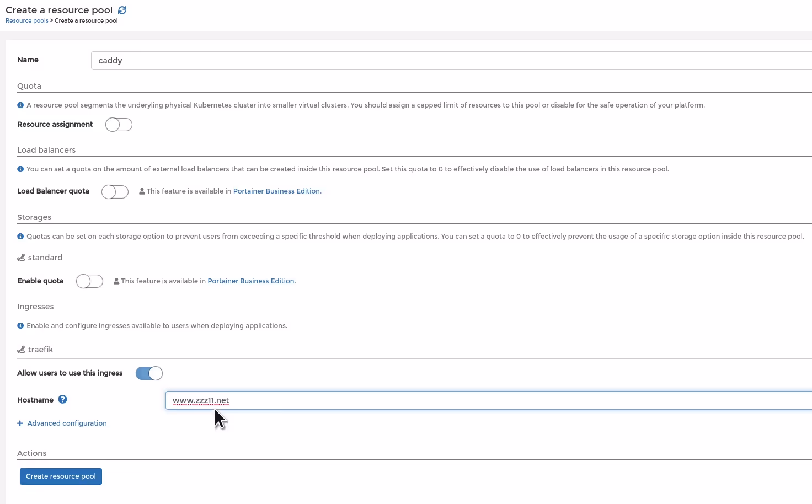Click the 'Resource assignment' label

click(55, 124)
